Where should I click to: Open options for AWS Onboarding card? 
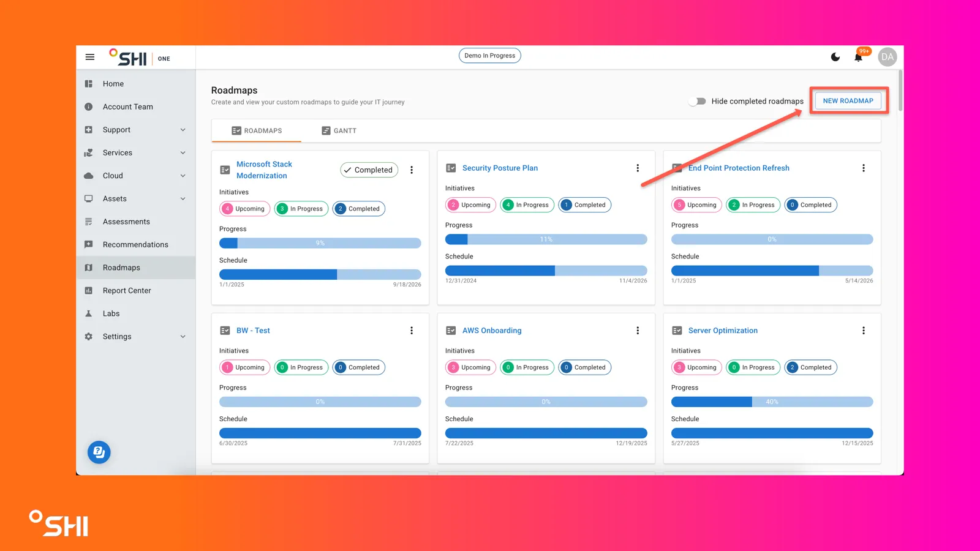click(x=638, y=331)
